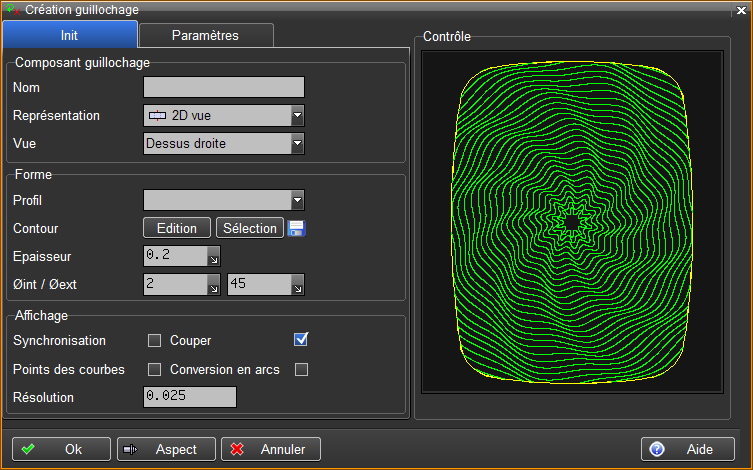Switch to the Paramètres tab
Image resolution: width=753 pixels, height=470 pixels.
206,36
